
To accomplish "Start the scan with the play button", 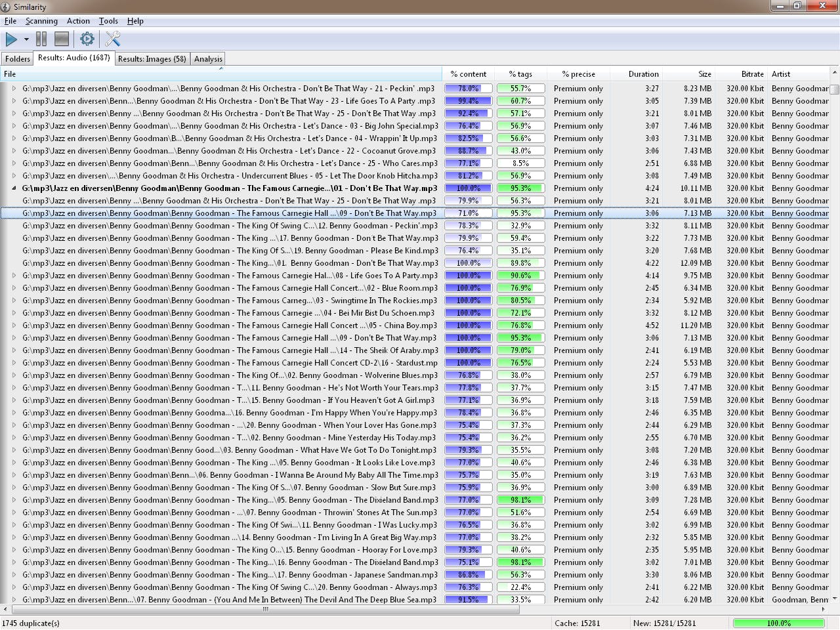I will (x=11, y=39).
